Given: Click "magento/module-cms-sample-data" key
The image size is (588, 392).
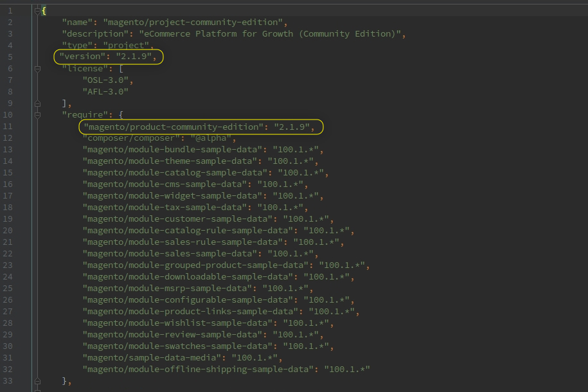Looking at the screenshot, I should pyautogui.click(x=165, y=184).
